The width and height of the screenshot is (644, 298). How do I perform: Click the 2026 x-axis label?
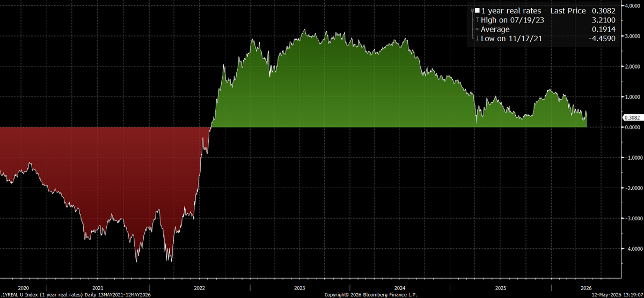586,288
